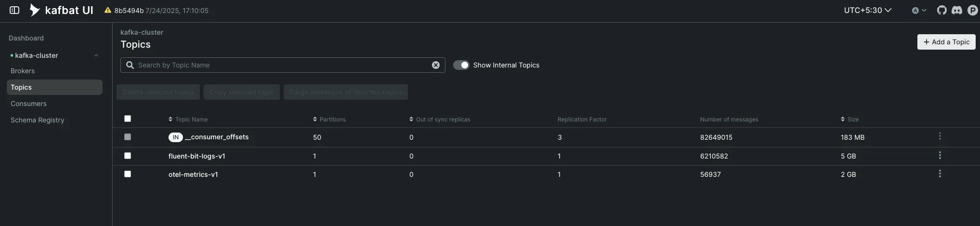Check the fluent-bit-logs-v1 row checkbox
980x226 pixels.
(128, 156)
